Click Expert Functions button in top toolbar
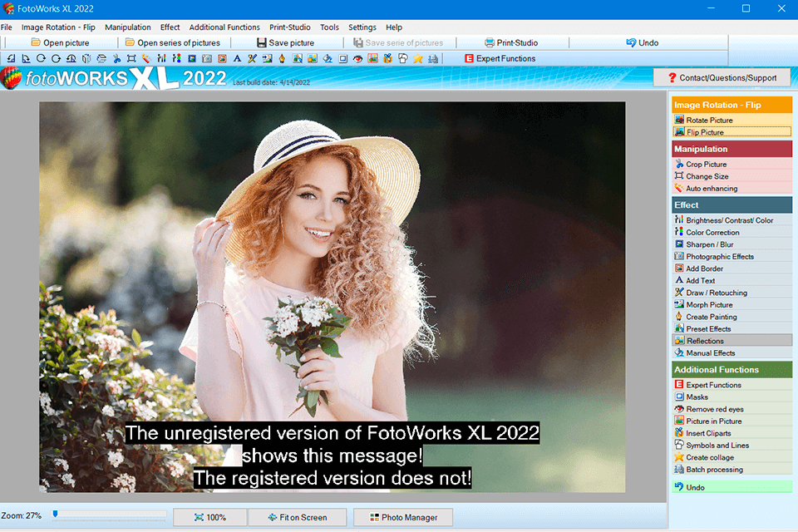Viewport: 798px width, 532px height. pyautogui.click(x=500, y=58)
